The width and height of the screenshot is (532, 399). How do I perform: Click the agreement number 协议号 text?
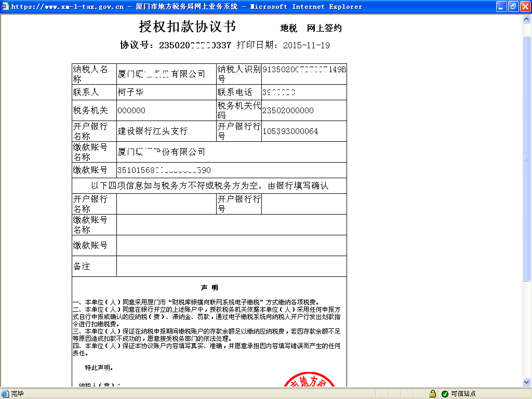click(x=176, y=45)
